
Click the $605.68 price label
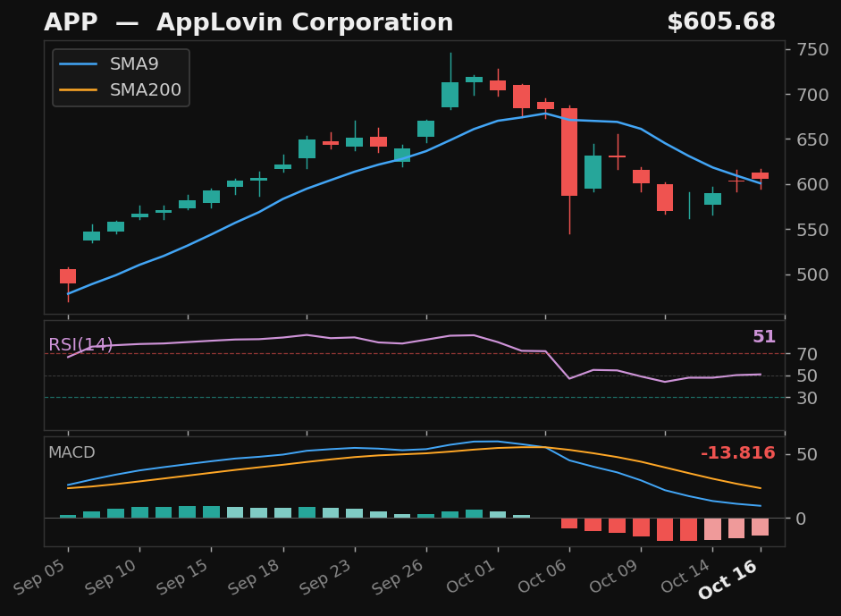tap(721, 22)
